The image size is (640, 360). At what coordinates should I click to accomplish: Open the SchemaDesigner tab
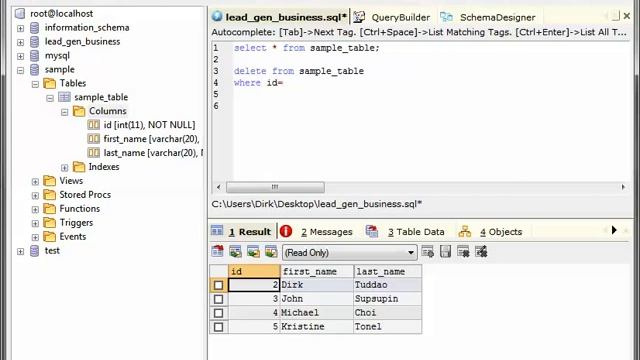click(488, 17)
